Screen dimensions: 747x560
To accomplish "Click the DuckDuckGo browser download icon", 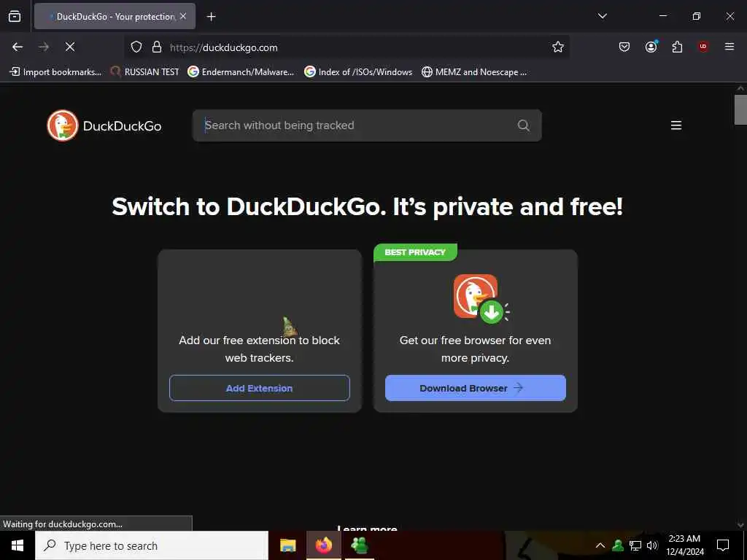I will click(480, 298).
